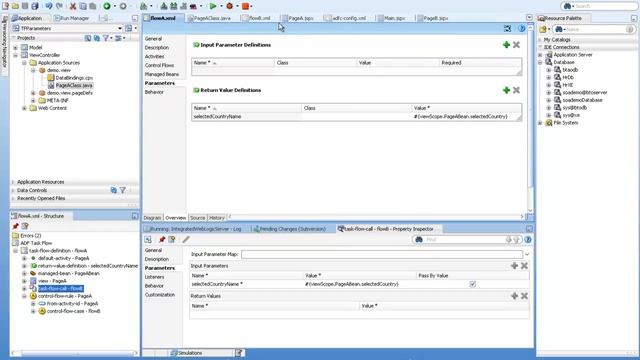640x360 pixels.
Task: Click the pin icon in Structure panel
Action: 16,226
